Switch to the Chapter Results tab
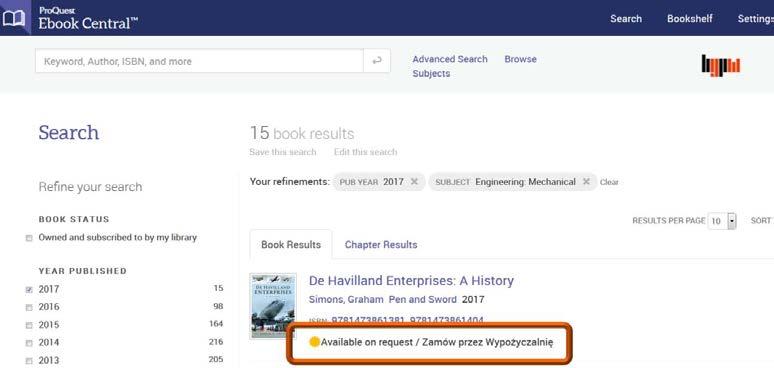774x368 pixels. (x=381, y=245)
